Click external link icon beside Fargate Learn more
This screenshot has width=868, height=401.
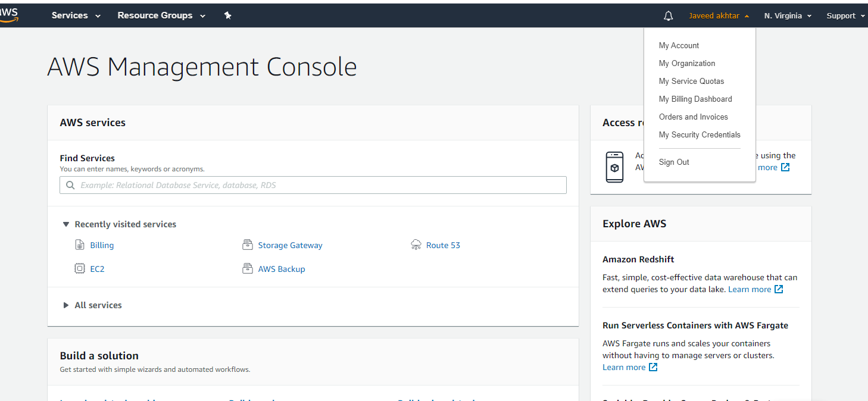coord(653,367)
